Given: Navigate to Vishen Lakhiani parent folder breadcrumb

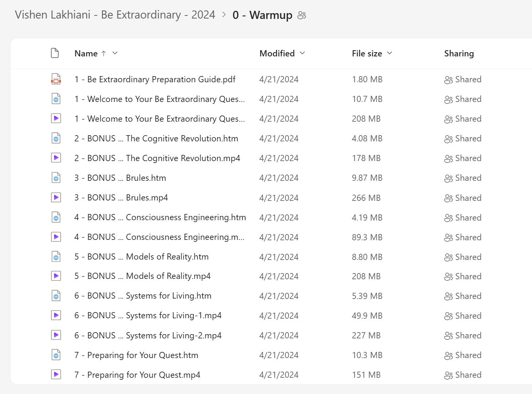Looking at the screenshot, I should (115, 15).
